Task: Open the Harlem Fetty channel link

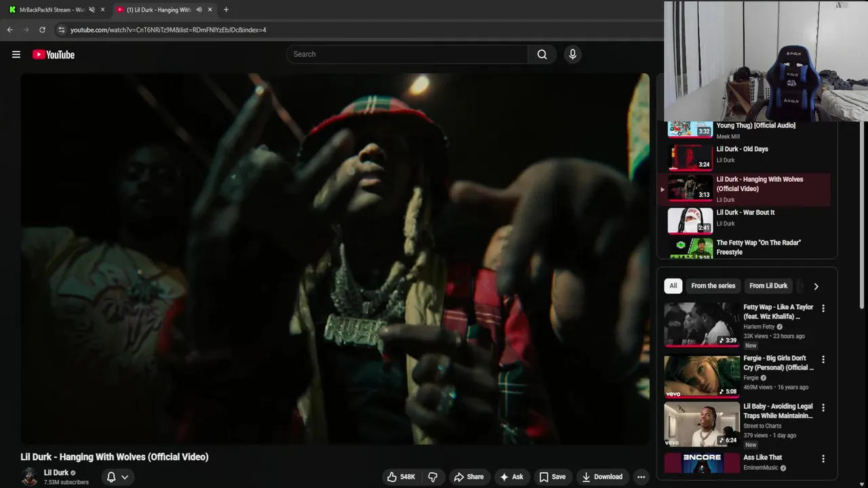Action: click(759, 327)
